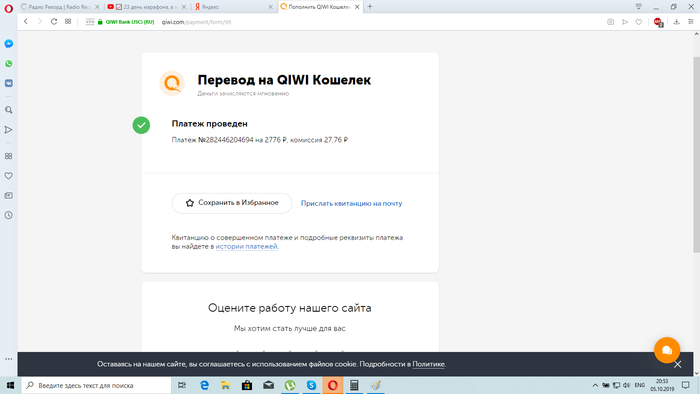Click the qiwi.com address field
The height and width of the screenshot is (394, 700).
(x=196, y=22)
